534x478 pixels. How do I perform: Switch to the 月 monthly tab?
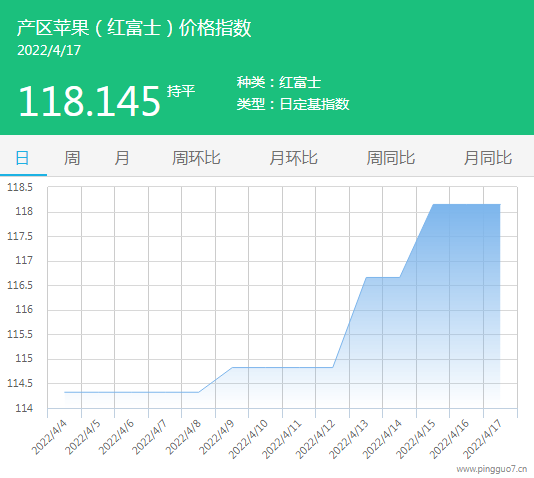[122, 158]
